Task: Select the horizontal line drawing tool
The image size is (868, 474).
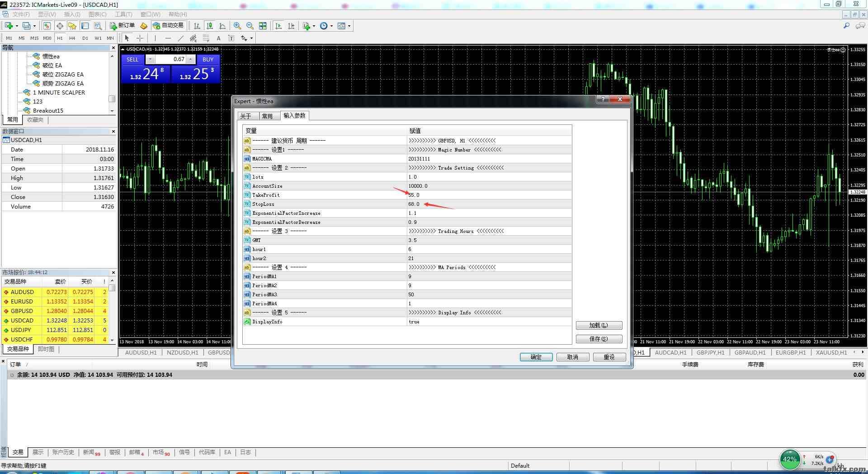Action: [168, 38]
